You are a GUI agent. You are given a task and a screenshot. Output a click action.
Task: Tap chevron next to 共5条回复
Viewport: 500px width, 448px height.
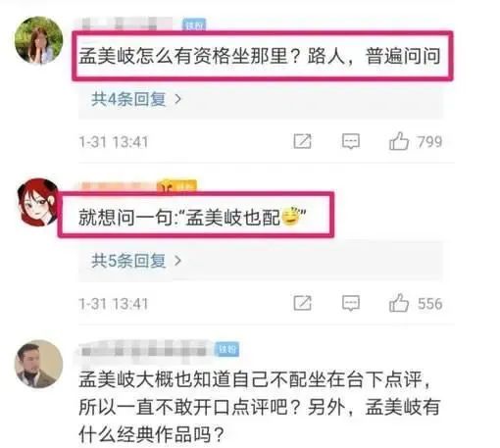[177, 261]
